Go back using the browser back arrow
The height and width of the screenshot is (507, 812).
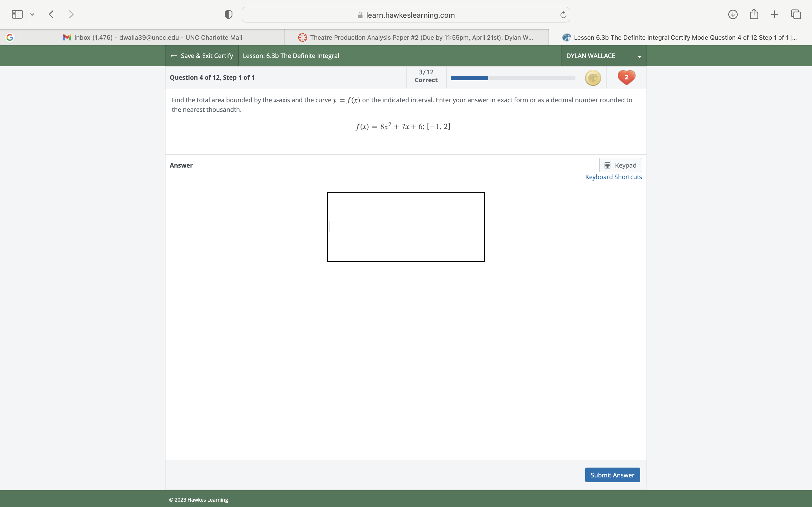tap(51, 14)
